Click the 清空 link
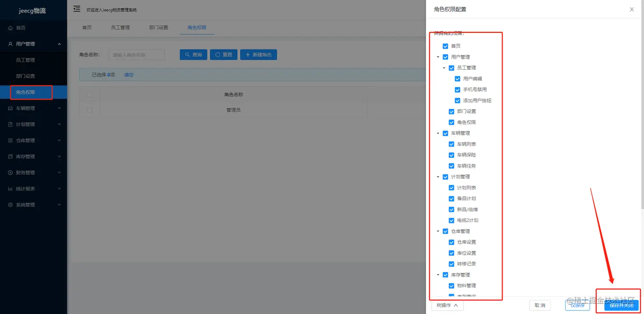Image resolution: width=644 pixels, height=314 pixels. tap(129, 75)
